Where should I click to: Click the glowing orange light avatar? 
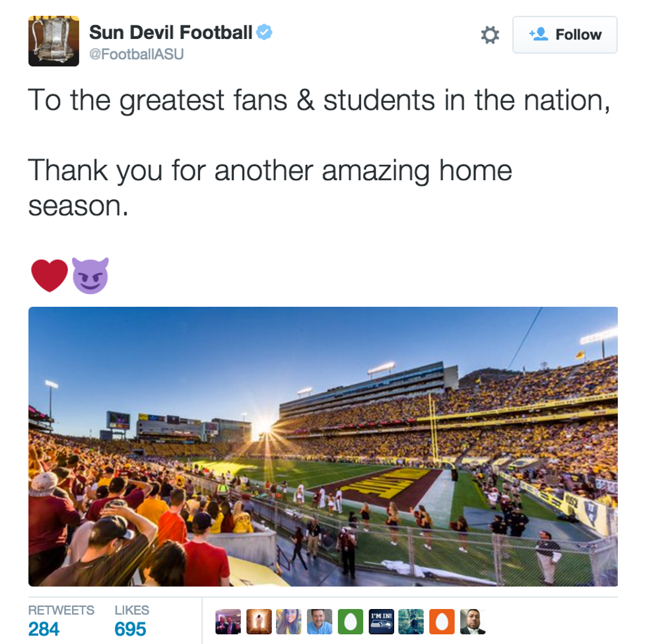coord(259,622)
